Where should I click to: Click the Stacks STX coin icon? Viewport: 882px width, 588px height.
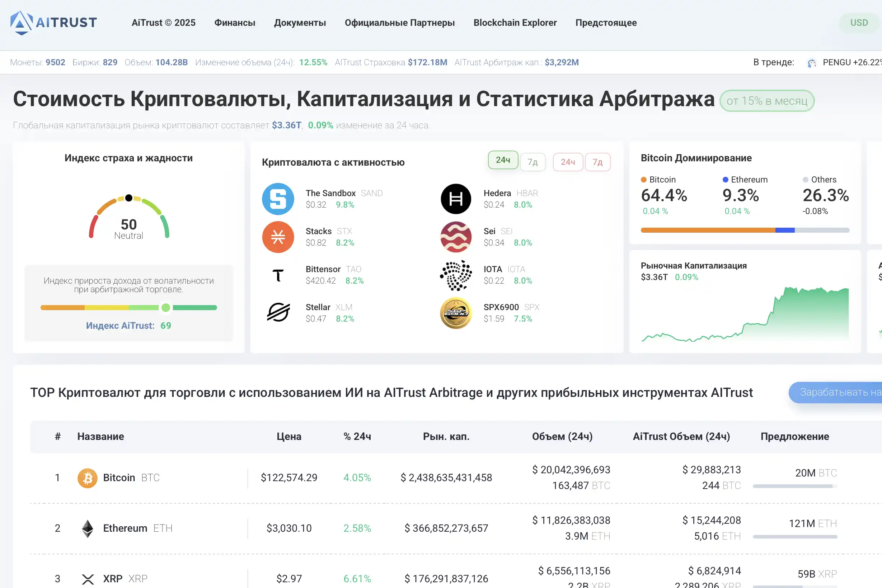[x=278, y=237]
